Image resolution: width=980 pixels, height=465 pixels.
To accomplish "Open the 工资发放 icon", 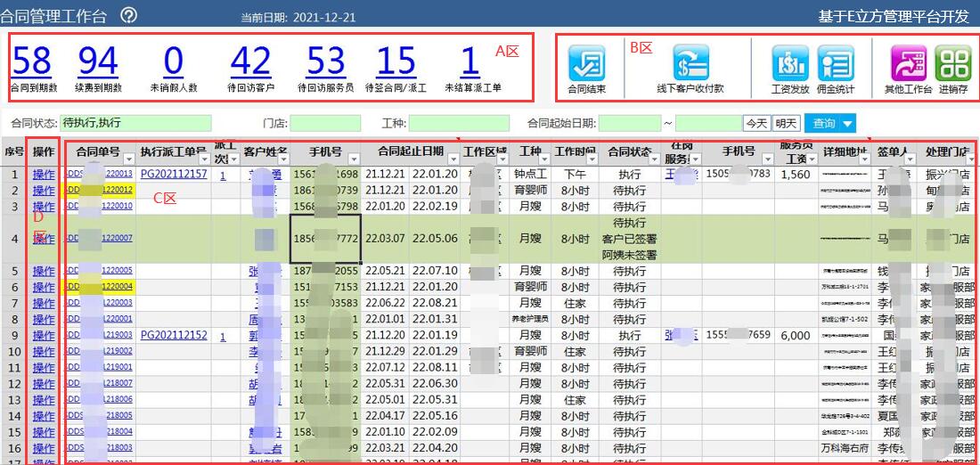I will 790,63.
